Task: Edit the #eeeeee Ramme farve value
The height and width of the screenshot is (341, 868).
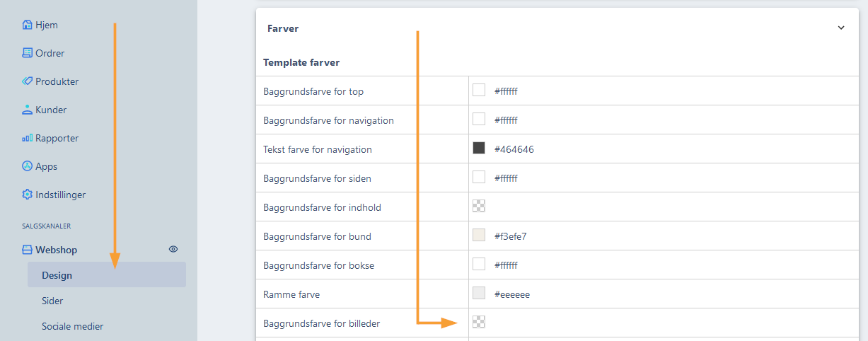Action: coord(512,294)
